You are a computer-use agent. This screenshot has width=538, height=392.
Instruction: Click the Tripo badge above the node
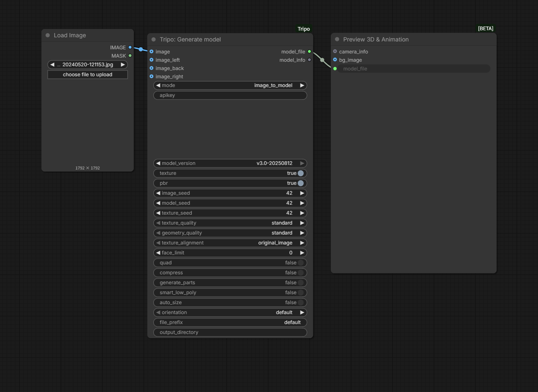[x=303, y=29]
